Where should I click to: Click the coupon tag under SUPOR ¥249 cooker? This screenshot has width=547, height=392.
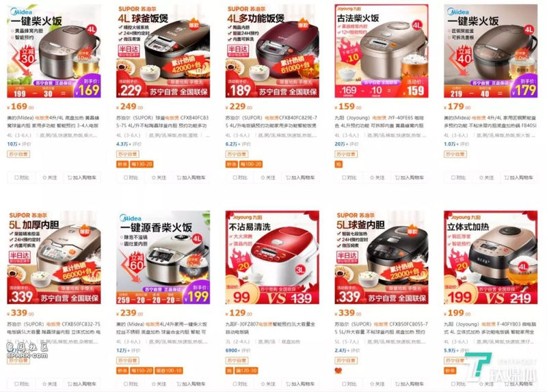coord(142,164)
